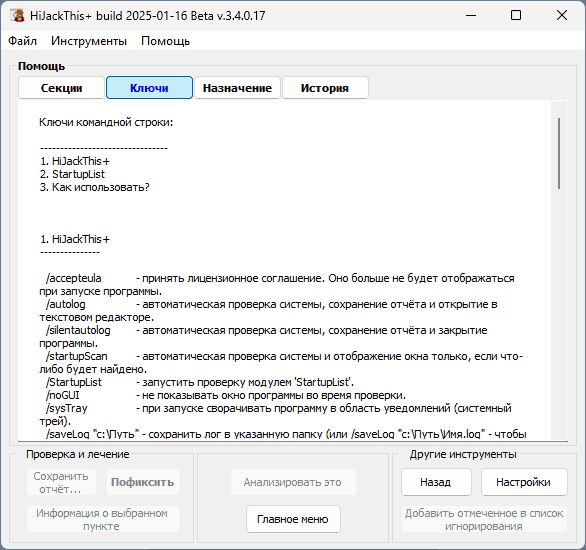Select the Ключи tab
This screenshot has height=550, width=586.
point(149,88)
